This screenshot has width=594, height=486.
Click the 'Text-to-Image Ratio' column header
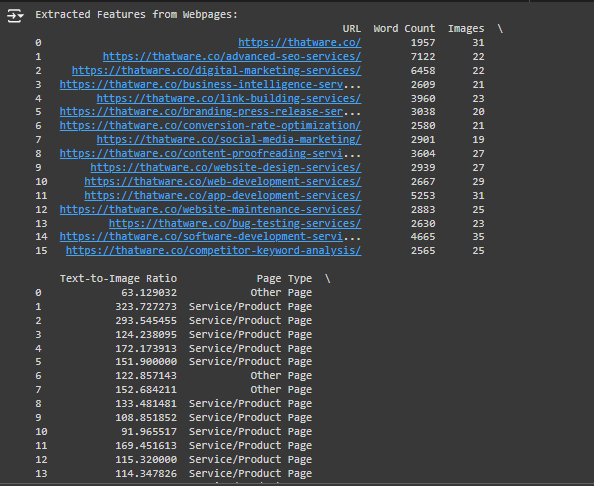click(118, 279)
